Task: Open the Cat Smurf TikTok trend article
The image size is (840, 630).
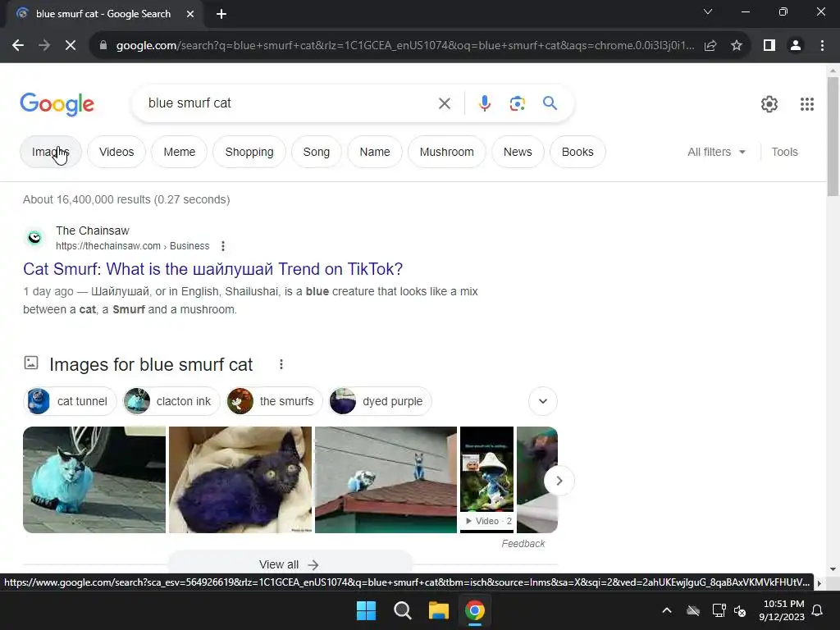Action: click(212, 269)
